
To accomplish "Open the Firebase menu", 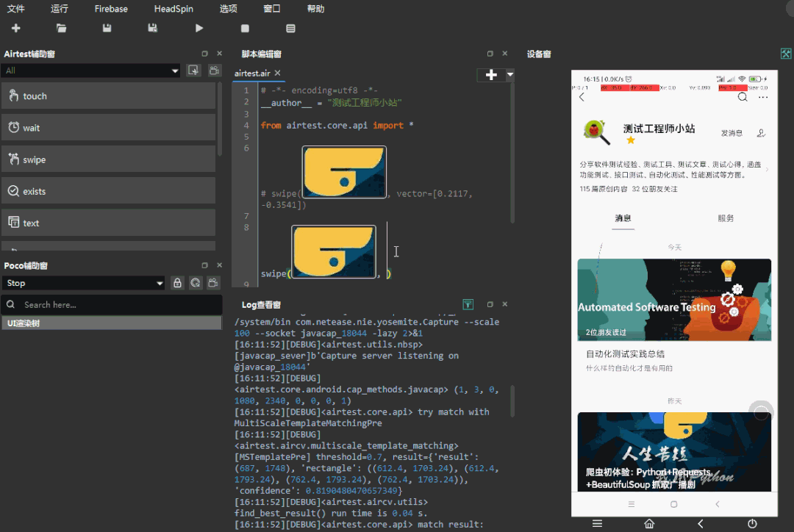I will [x=111, y=9].
